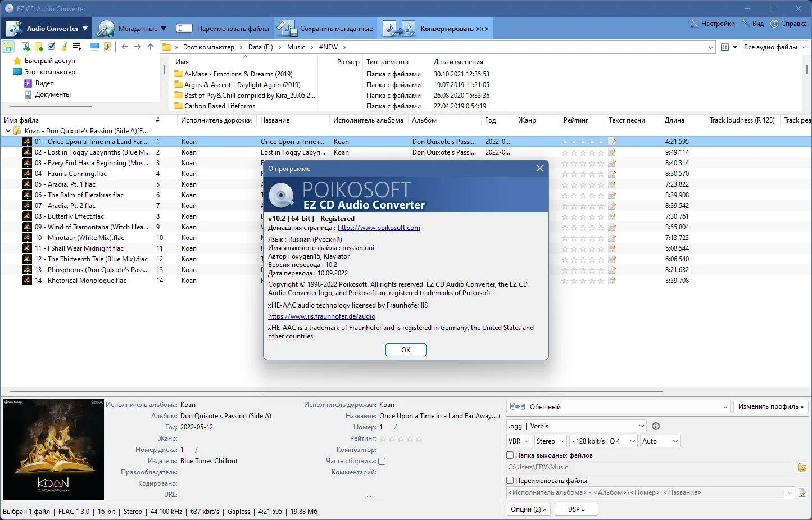Click browse output folder icon
Viewport: 812px width, 520px height.
pos(802,467)
